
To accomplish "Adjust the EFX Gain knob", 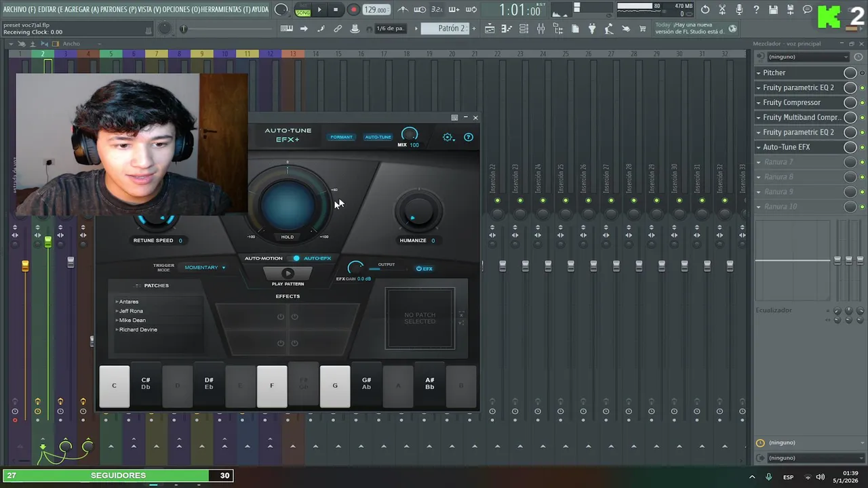I will 355,268.
